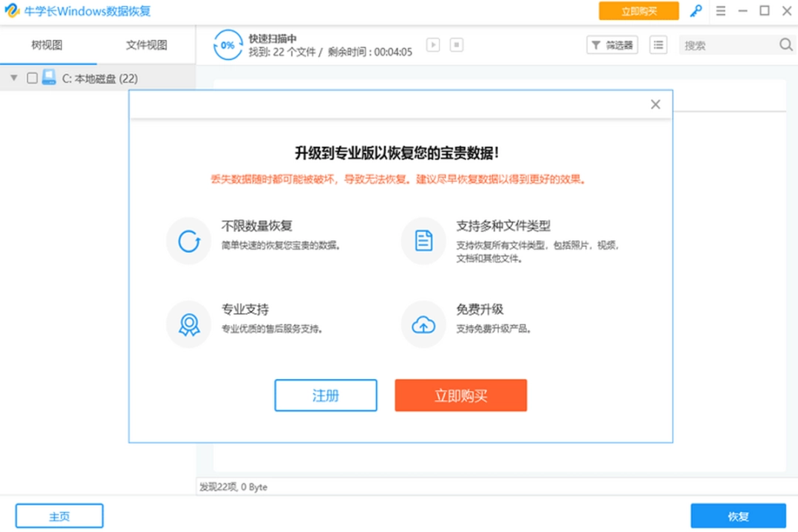Click the magnifier icon in the search bar
The image size is (798, 532).
(785, 45)
